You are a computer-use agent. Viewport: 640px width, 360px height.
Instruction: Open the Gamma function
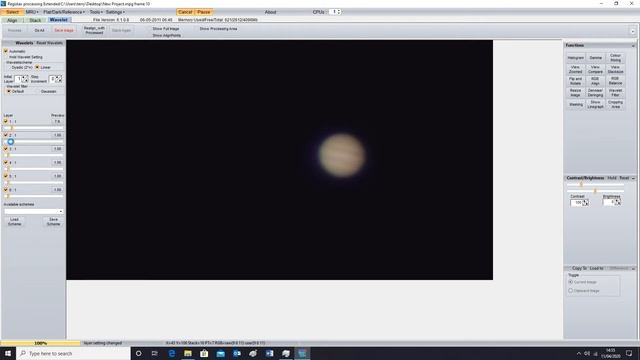[x=596, y=58]
